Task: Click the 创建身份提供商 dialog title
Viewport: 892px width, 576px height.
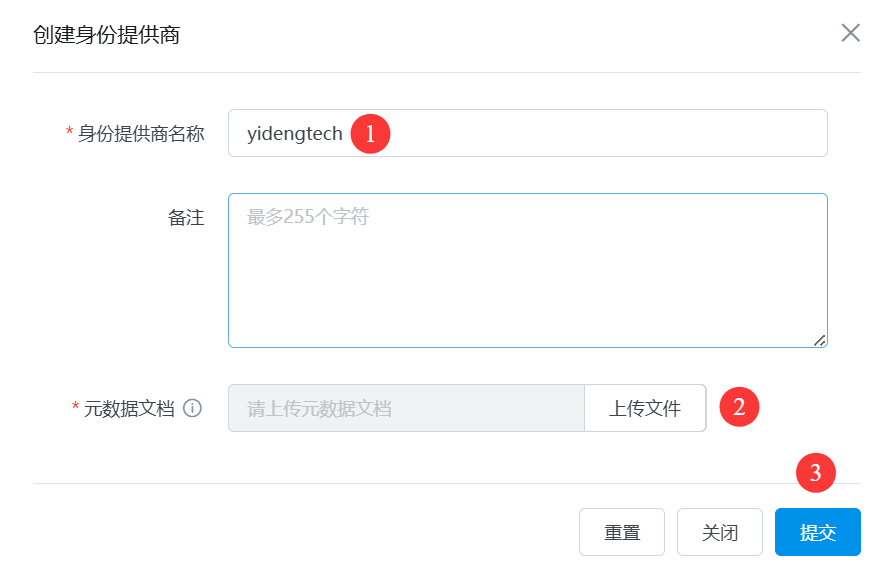Action: coord(106,35)
